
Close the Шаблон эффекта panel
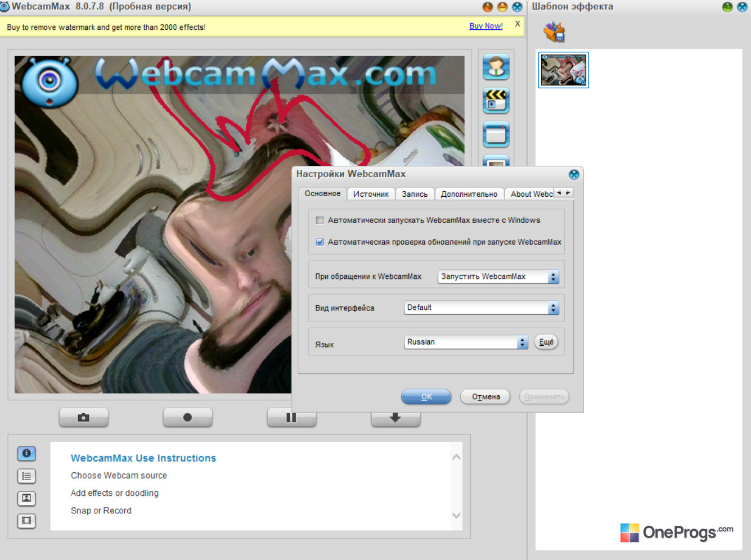[742, 7]
